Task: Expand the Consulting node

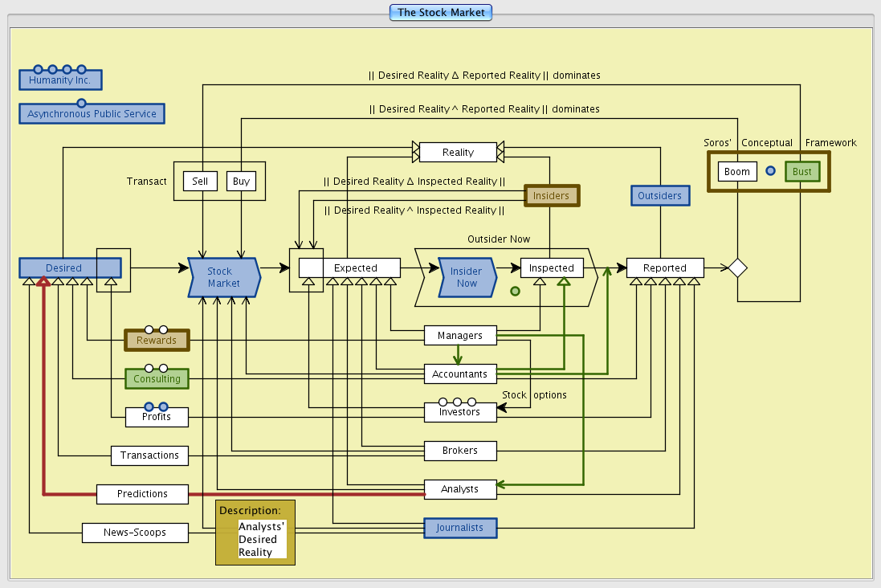Action: coord(157,378)
